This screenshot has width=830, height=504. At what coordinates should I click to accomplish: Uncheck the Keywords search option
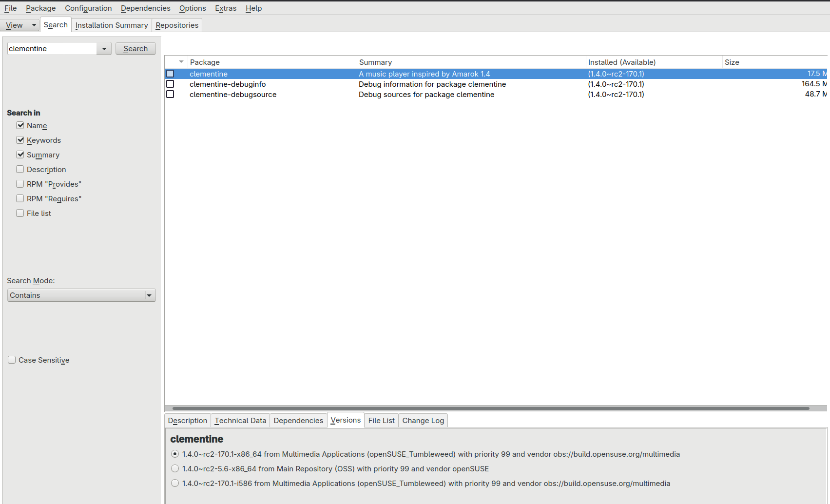(20, 140)
